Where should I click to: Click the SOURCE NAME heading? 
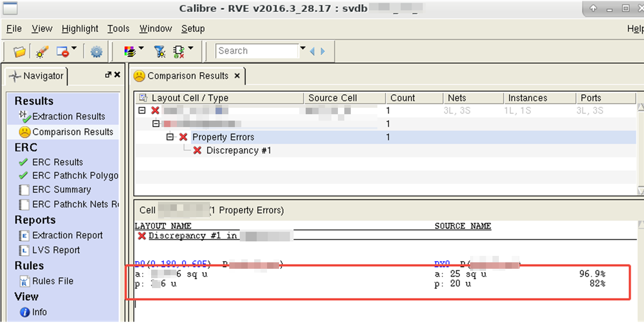(463, 226)
